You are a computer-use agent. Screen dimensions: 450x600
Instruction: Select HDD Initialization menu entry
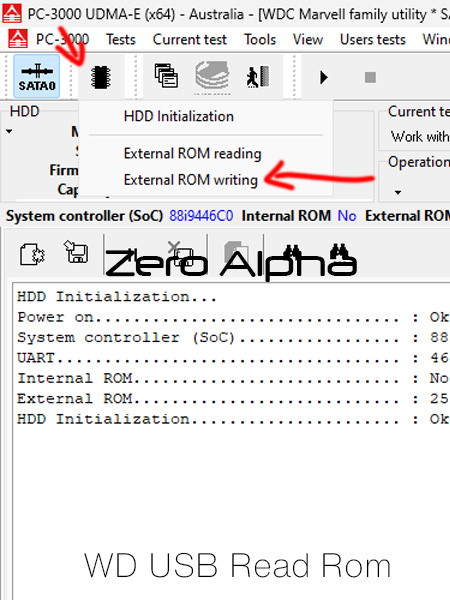click(x=179, y=116)
